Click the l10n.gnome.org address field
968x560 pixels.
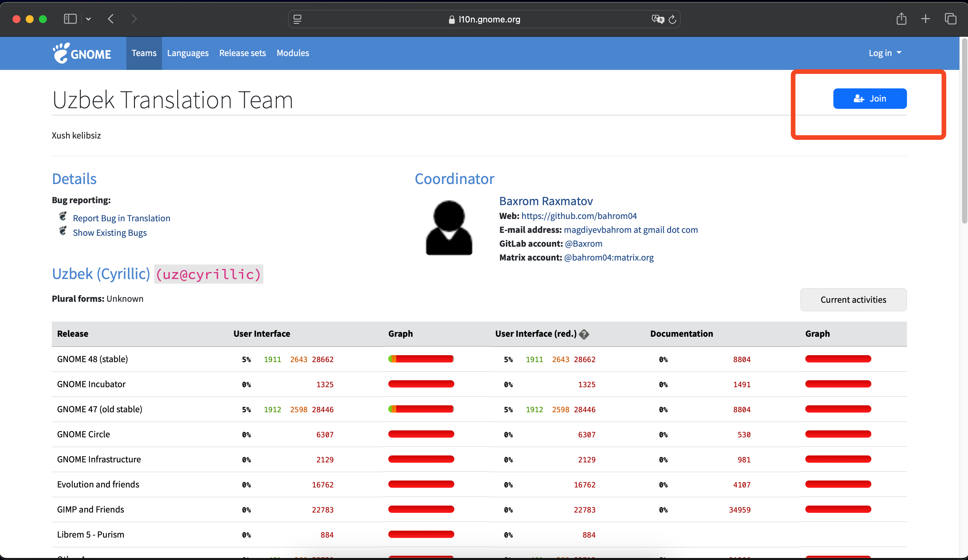coord(484,19)
